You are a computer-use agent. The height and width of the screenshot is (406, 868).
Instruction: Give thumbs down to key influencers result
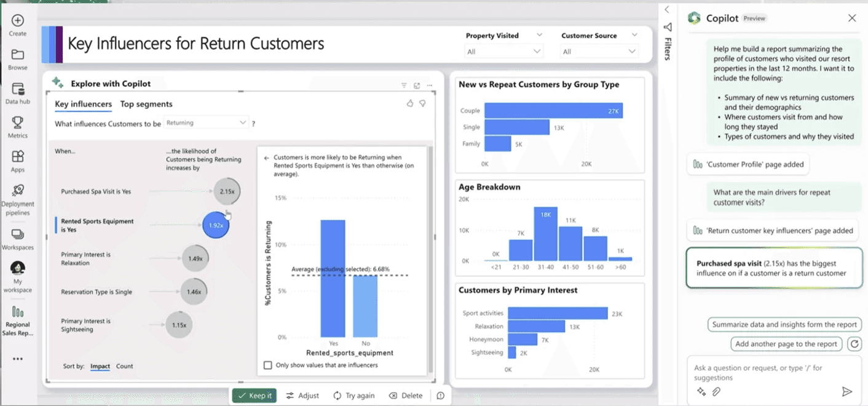pos(422,103)
